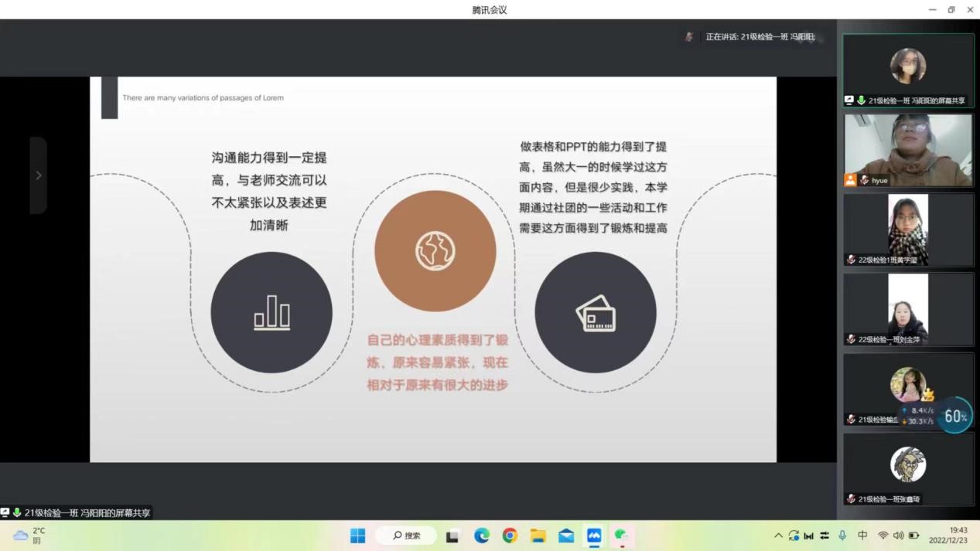Open the weather widget showing 2°C
The image size is (980, 551).
(29, 536)
